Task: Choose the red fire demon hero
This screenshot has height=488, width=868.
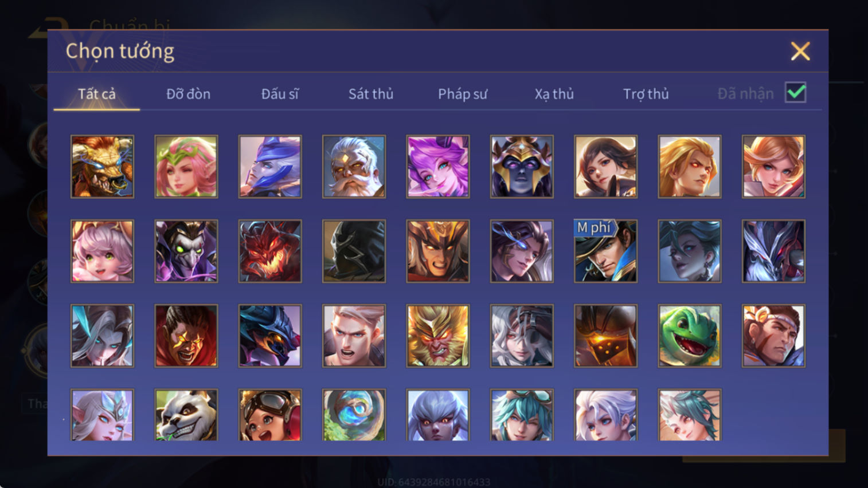Action: pos(270,251)
